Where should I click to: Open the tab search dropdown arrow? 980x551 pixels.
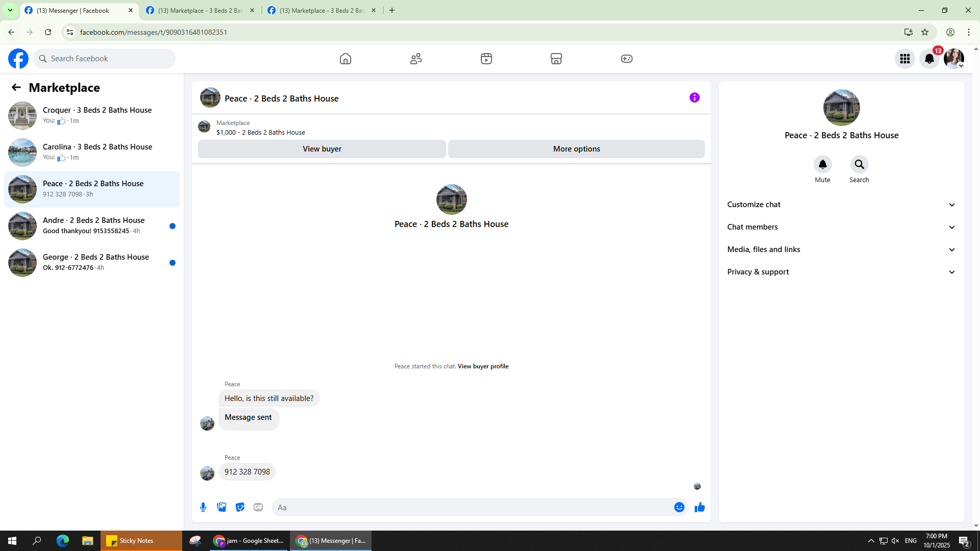click(10, 10)
